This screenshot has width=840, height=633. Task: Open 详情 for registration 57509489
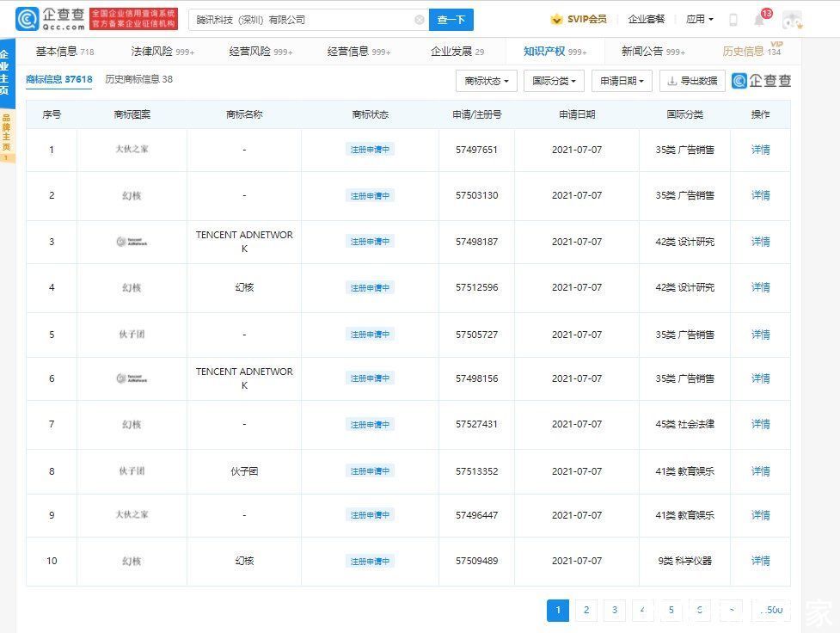pyautogui.click(x=760, y=561)
